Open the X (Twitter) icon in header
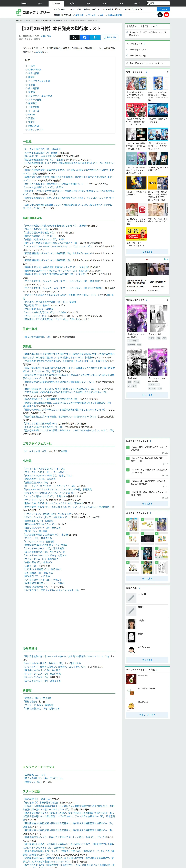186x868 pixels. click(x=160, y=15)
